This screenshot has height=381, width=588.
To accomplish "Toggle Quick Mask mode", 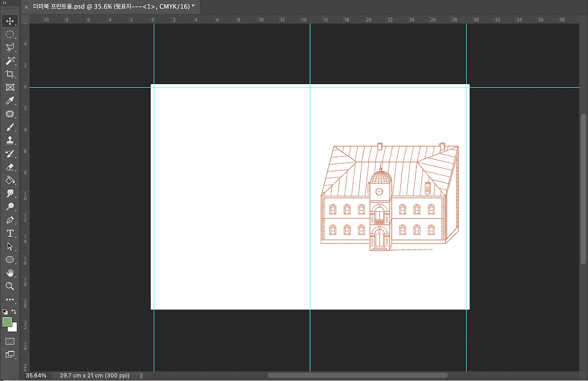I will click(10, 341).
